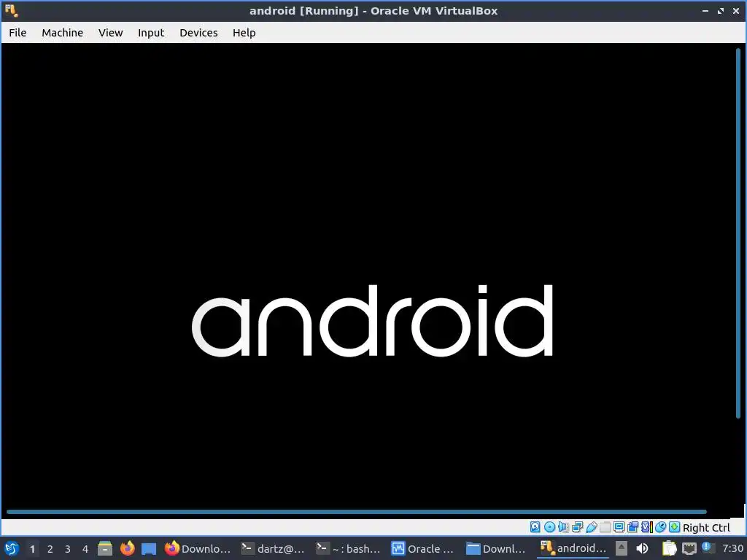This screenshot has width=747, height=560.
Task: Minimize the VirtualBox android window
Action: pos(705,10)
